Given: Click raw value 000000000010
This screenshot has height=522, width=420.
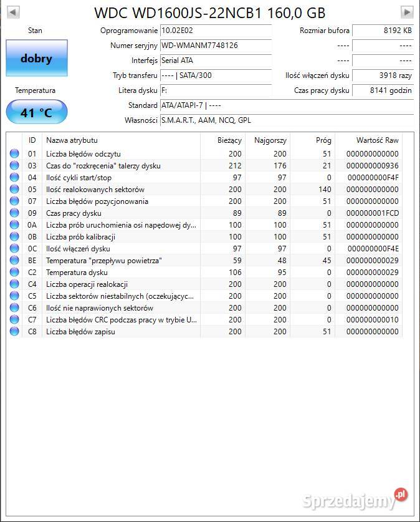Looking at the screenshot, I should [x=373, y=319].
